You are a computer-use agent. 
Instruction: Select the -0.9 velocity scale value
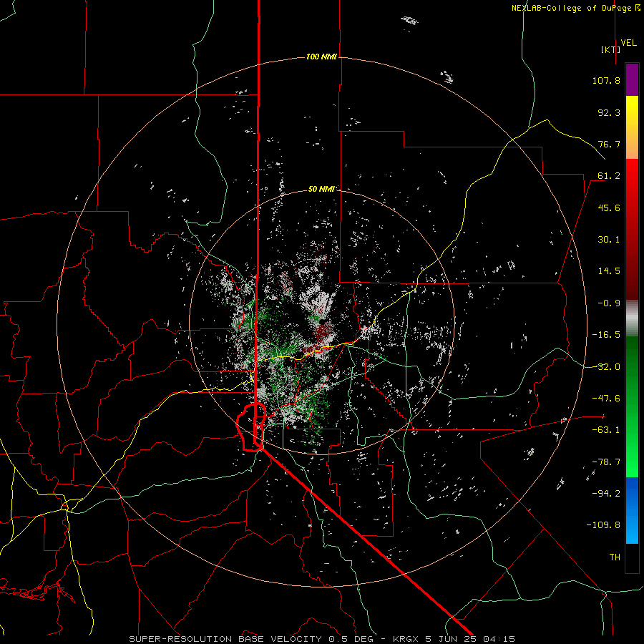click(x=609, y=303)
